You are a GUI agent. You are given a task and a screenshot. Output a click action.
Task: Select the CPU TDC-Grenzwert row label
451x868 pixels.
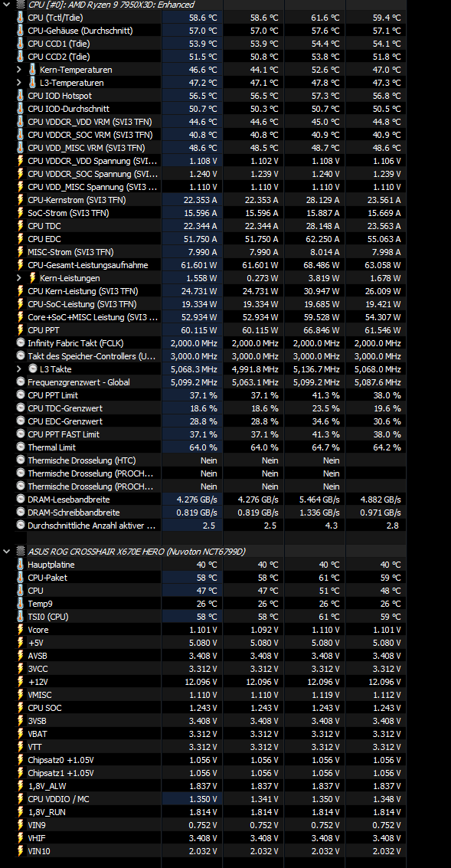[x=65, y=408]
